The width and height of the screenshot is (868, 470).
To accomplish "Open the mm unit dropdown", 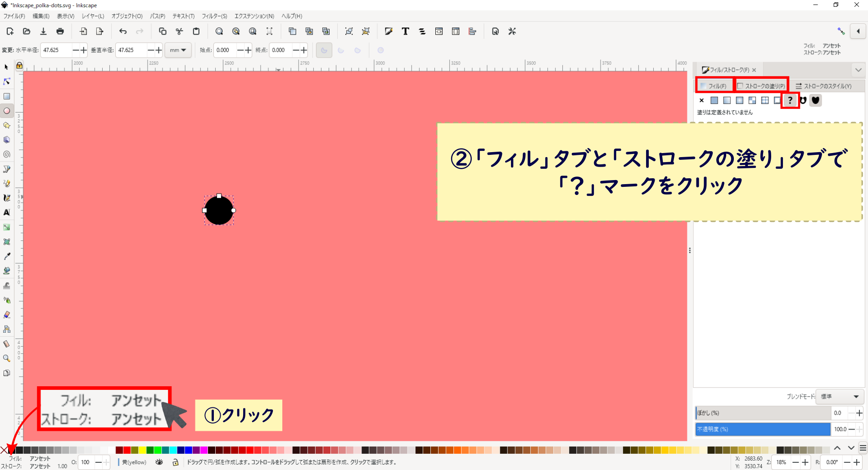I will pyautogui.click(x=178, y=50).
